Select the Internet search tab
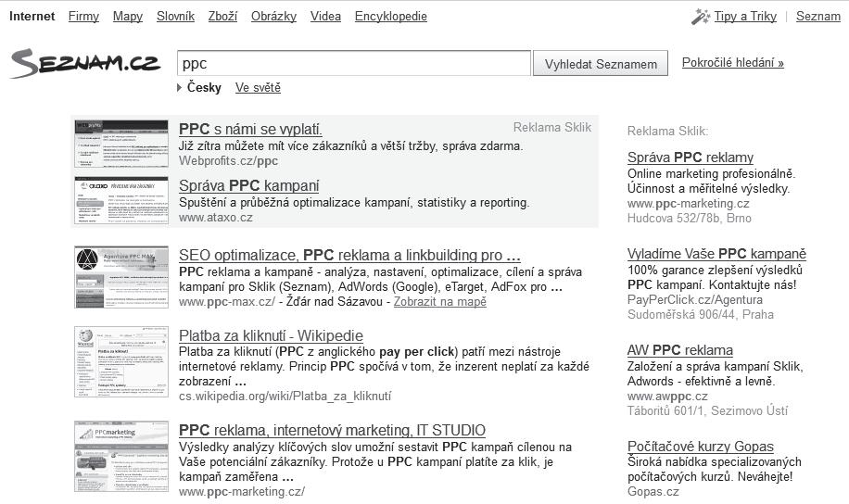 [x=32, y=17]
